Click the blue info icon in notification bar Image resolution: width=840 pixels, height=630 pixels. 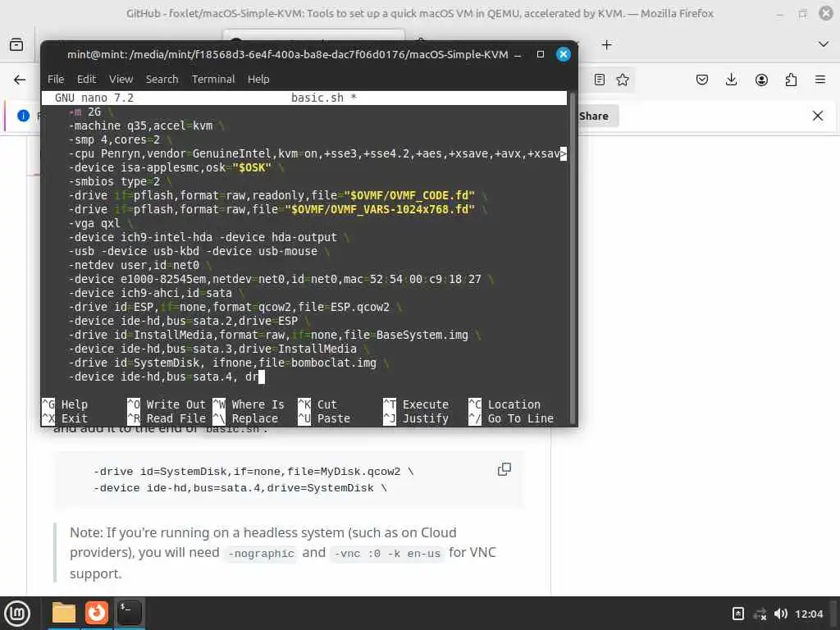tap(23, 116)
